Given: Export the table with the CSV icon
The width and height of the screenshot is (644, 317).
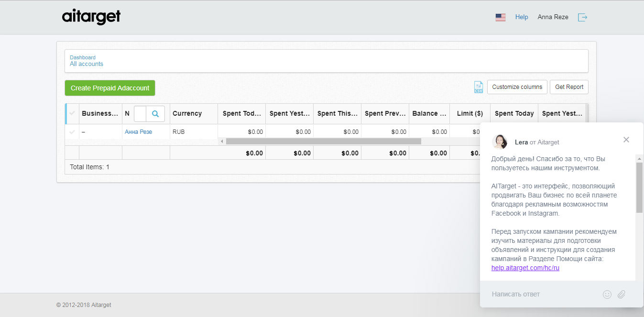Looking at the screenshot, I should tap(478, 87).
